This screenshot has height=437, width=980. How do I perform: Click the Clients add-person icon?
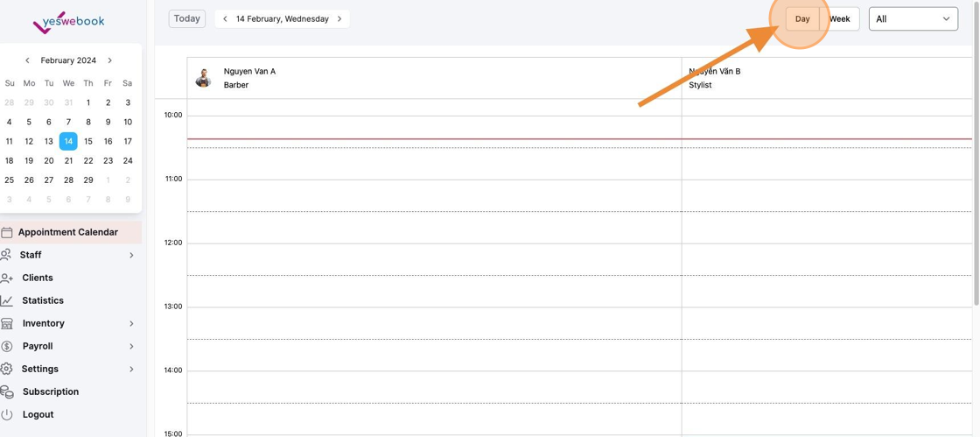tap(7, 278)
